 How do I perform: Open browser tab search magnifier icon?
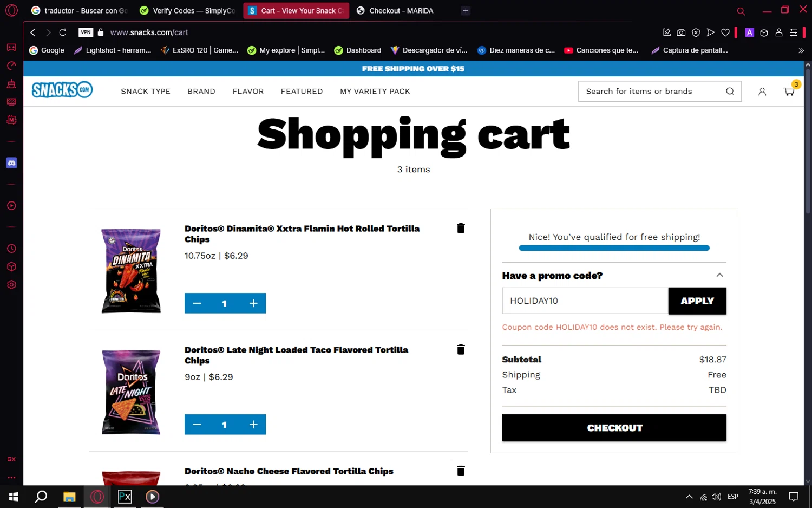(741, 11)
